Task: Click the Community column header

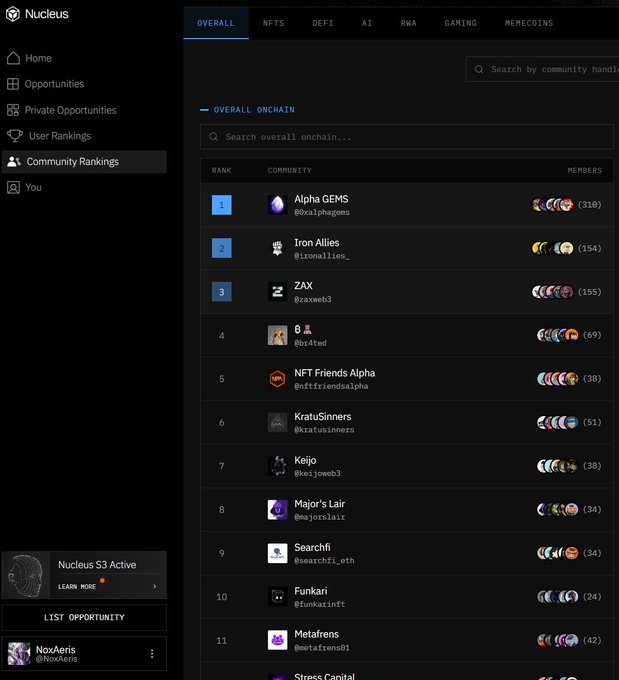Action: tap(289, 170)
